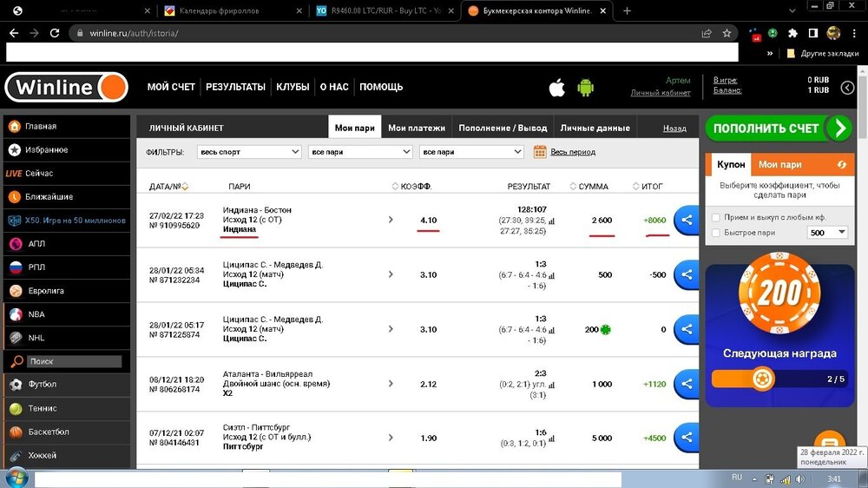Open the orange chat support icon
The image size is (868, 488).
coord(829,443)
